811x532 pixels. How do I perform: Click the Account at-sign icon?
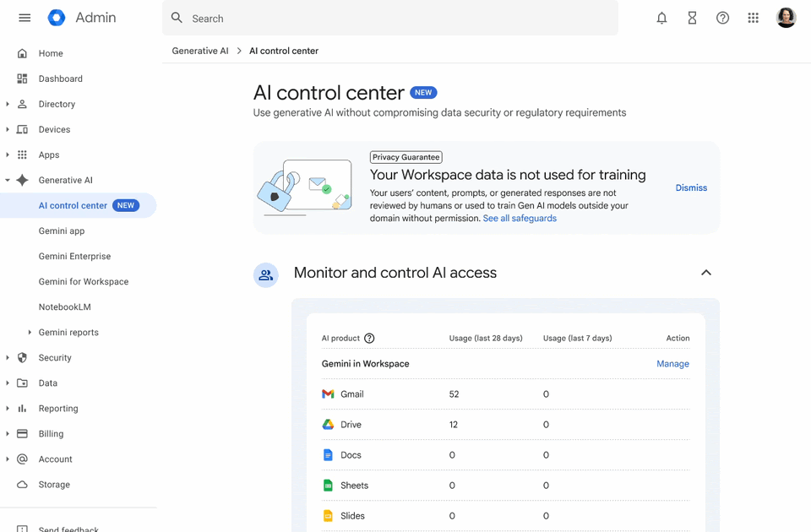click(22, 459)
